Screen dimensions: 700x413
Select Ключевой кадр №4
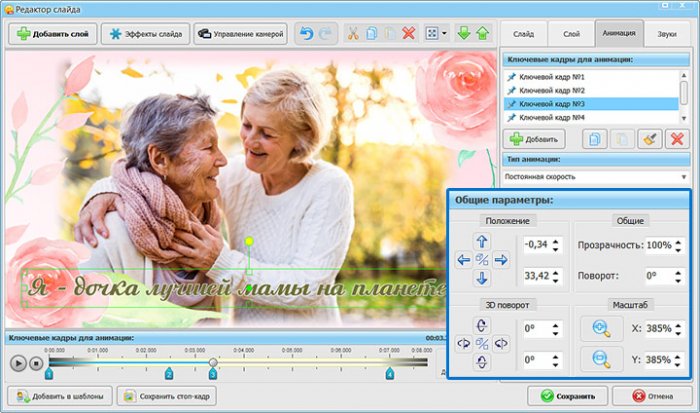pyautogui.click(x=591, y=117)
